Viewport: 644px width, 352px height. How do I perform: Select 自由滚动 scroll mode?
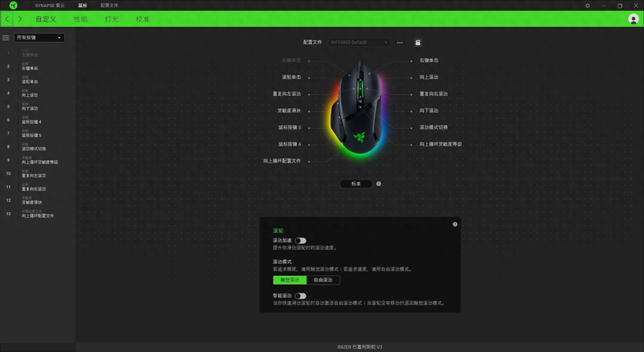[323, 280]
